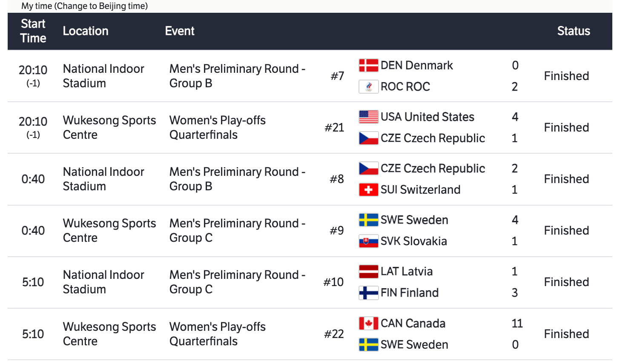Select the Start Time column header
This screenshot has height=364, width=617.
33,31
